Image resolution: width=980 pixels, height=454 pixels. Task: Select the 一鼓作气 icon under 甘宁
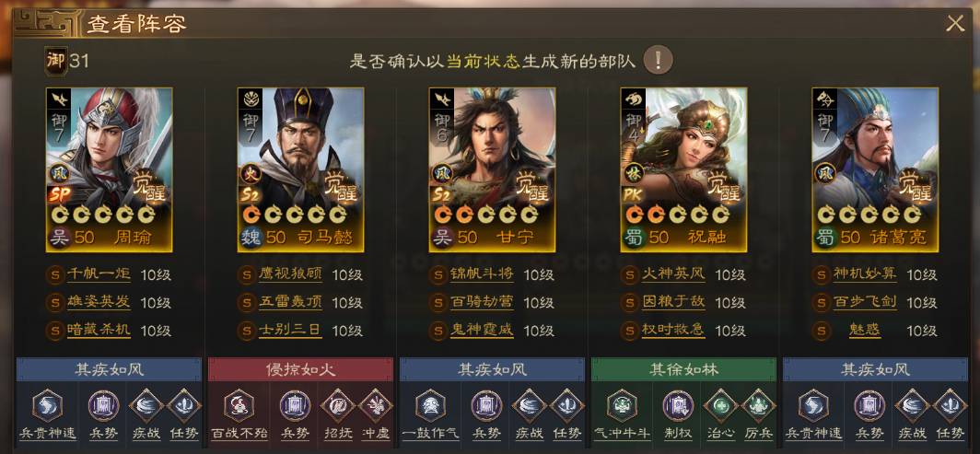click(x=431, y=406)
